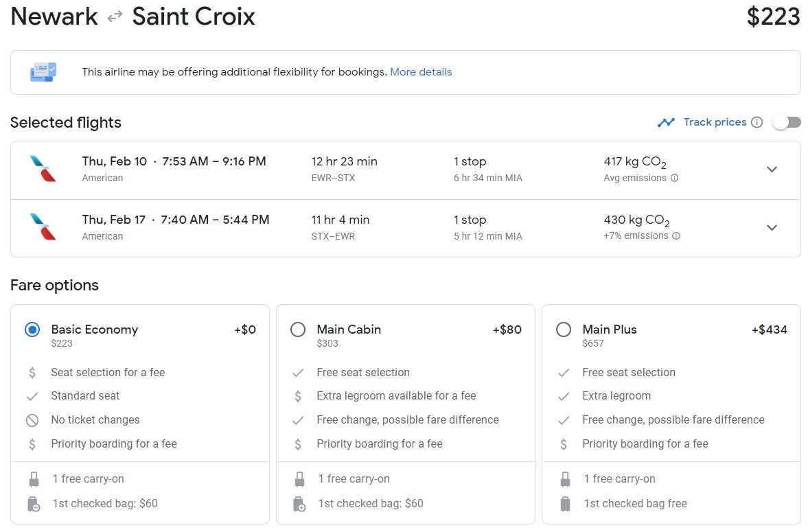Screen dimensions: 808x532
Task: Click the Track prices trend graph icon
Action: (666, 122)
